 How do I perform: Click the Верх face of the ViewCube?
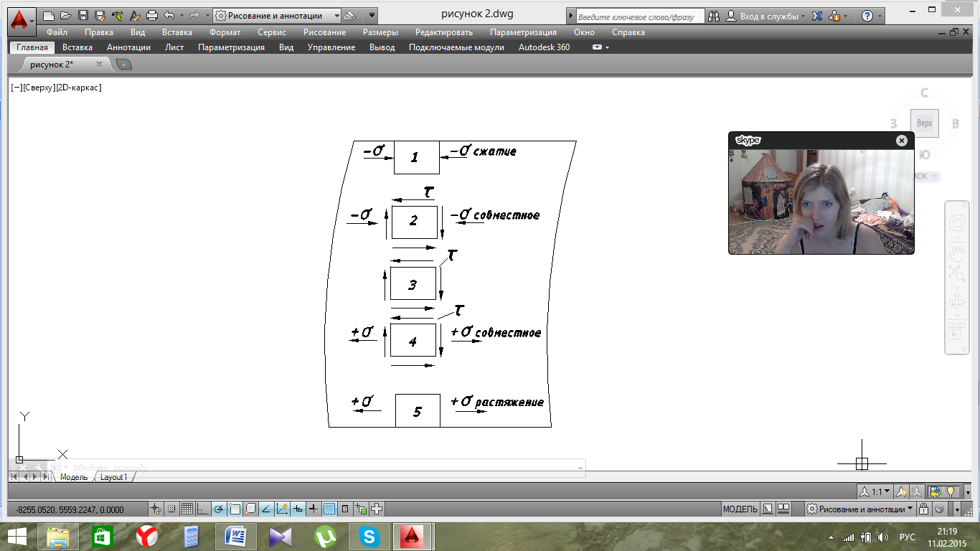pyautogui.click(x=925, y=123)
